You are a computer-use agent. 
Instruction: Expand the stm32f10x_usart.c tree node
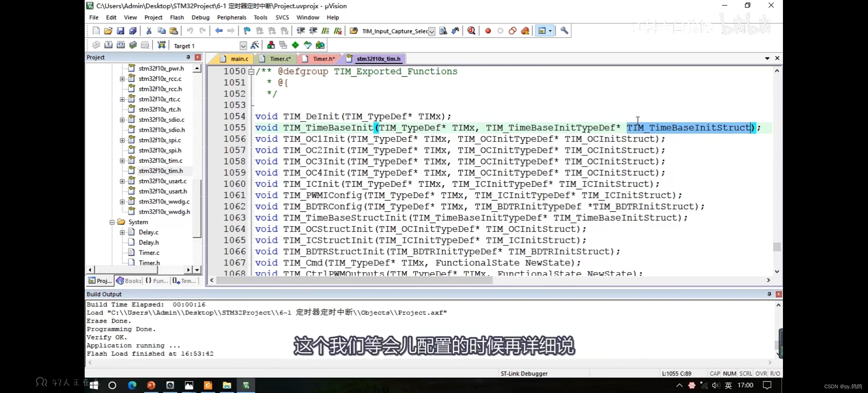pyautogui.click(x=122, y=181)
